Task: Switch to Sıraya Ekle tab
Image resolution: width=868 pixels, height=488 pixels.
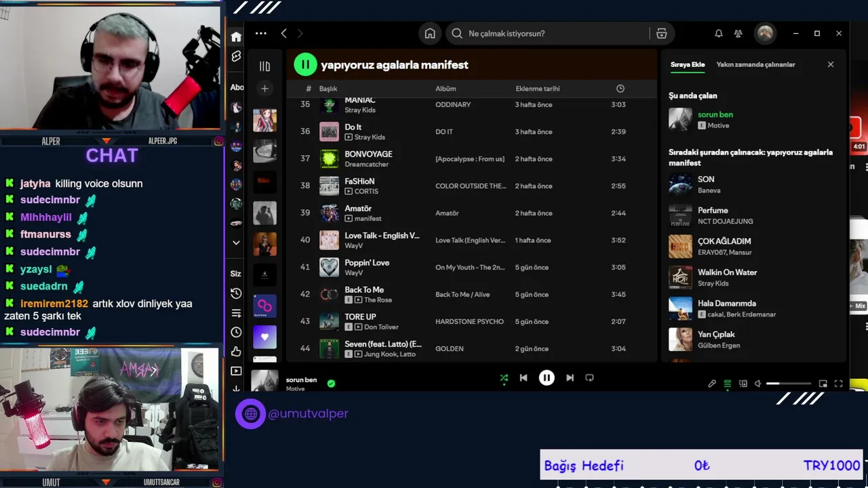Action: [x=688, y=64]
